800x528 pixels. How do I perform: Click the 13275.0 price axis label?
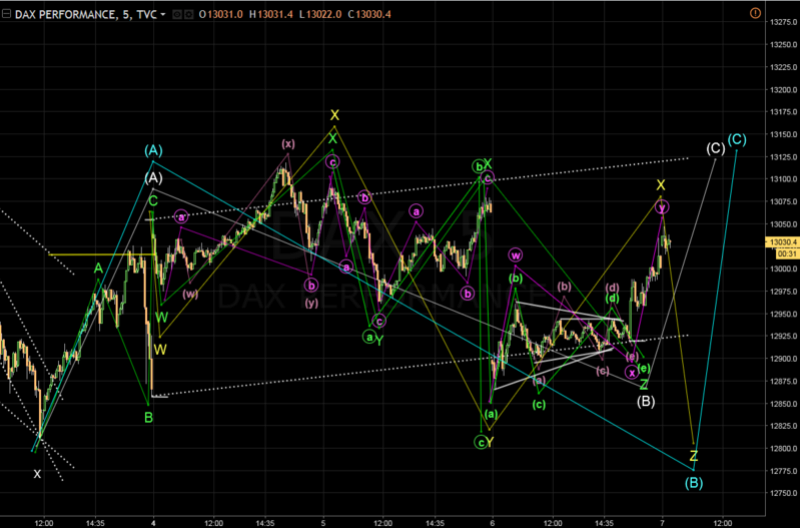click(783, 22)
